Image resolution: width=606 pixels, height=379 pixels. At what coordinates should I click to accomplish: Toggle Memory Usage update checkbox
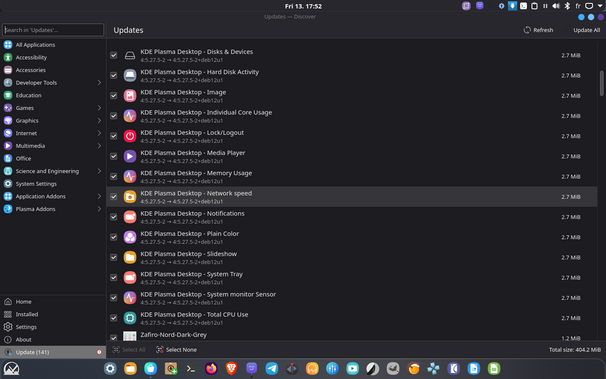114,176
